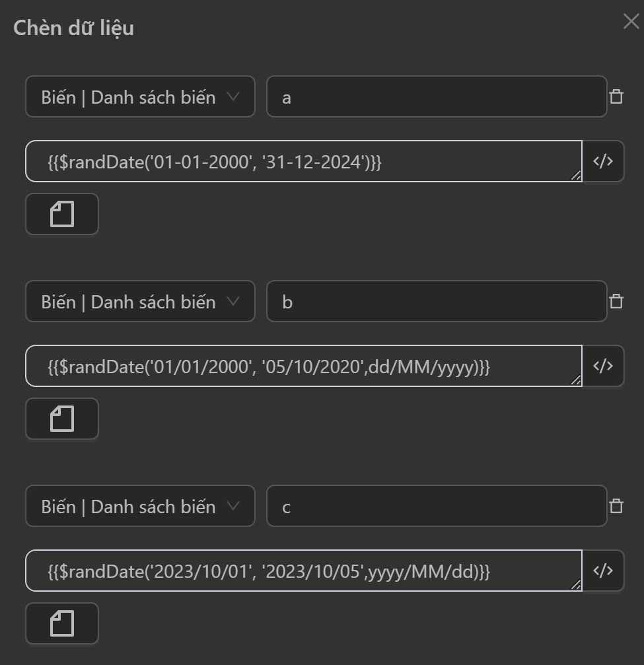Focus the yyyy/MM/dd randDate expression field
The image size is (644, 665).
click(304, 571)
